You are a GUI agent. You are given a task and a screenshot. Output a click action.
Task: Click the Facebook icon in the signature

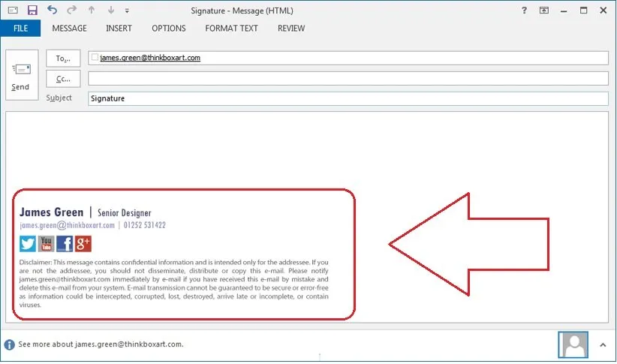65,243
